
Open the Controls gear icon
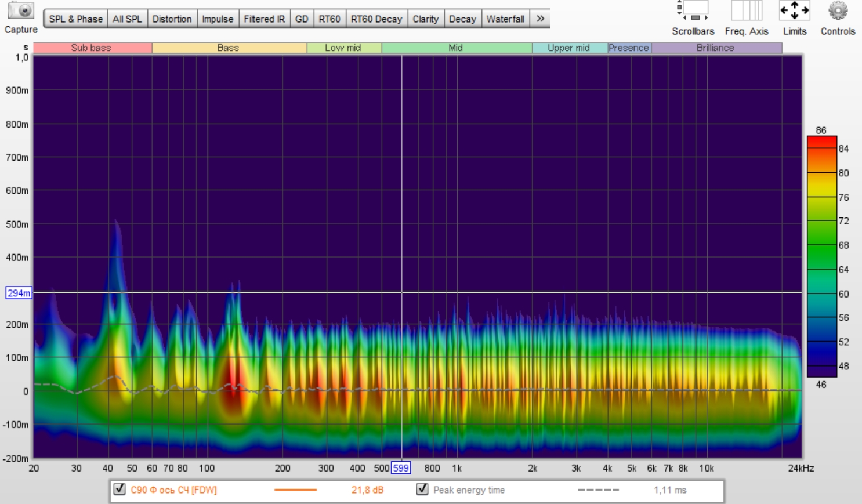pos(838,11)
